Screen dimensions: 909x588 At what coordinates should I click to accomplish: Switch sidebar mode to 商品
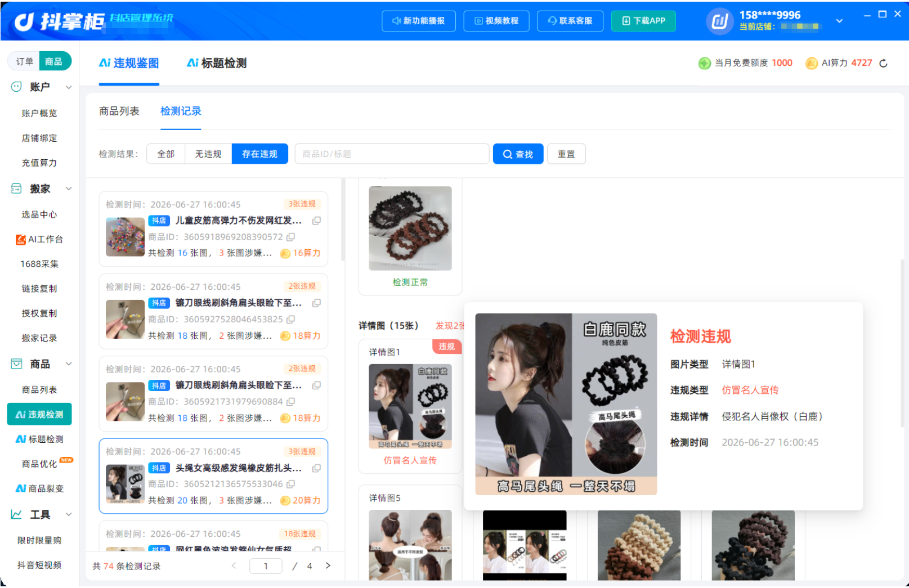click(x=54, y=61)
